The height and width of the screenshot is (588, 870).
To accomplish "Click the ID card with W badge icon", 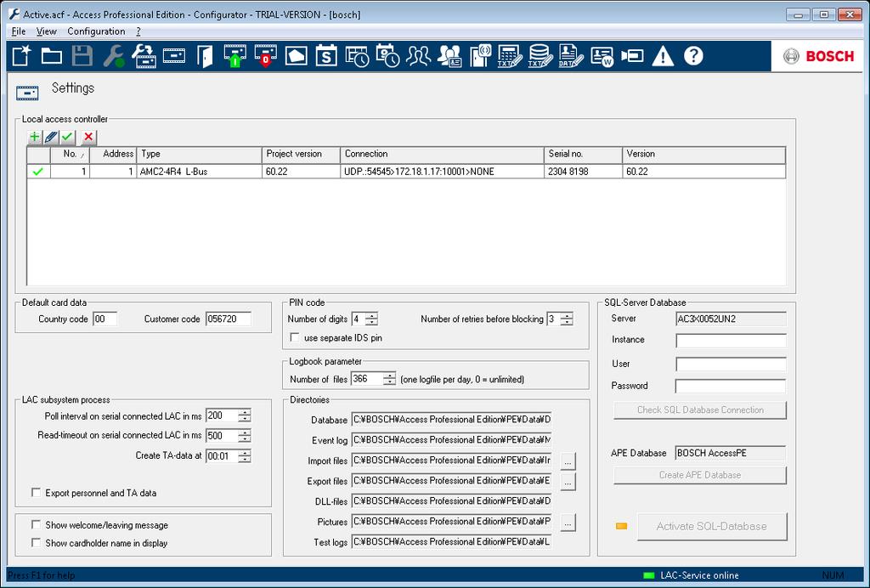I will [x=602, y=56].
